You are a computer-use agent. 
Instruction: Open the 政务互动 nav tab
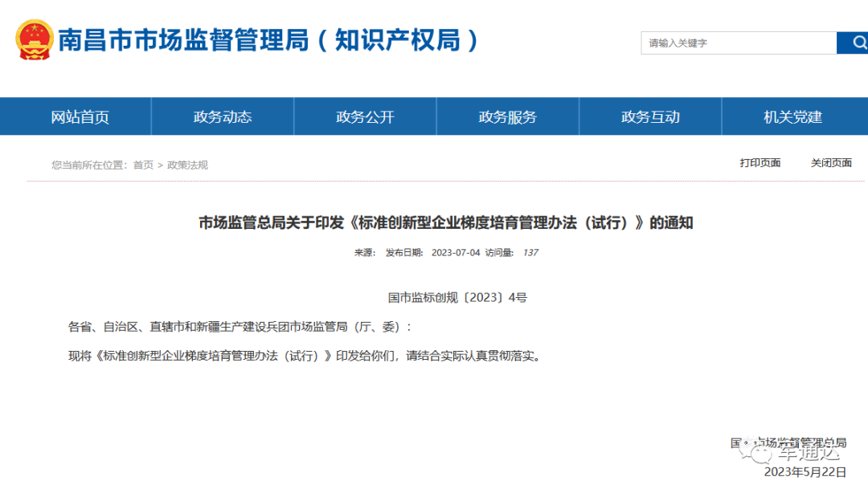tap(650, 116)
